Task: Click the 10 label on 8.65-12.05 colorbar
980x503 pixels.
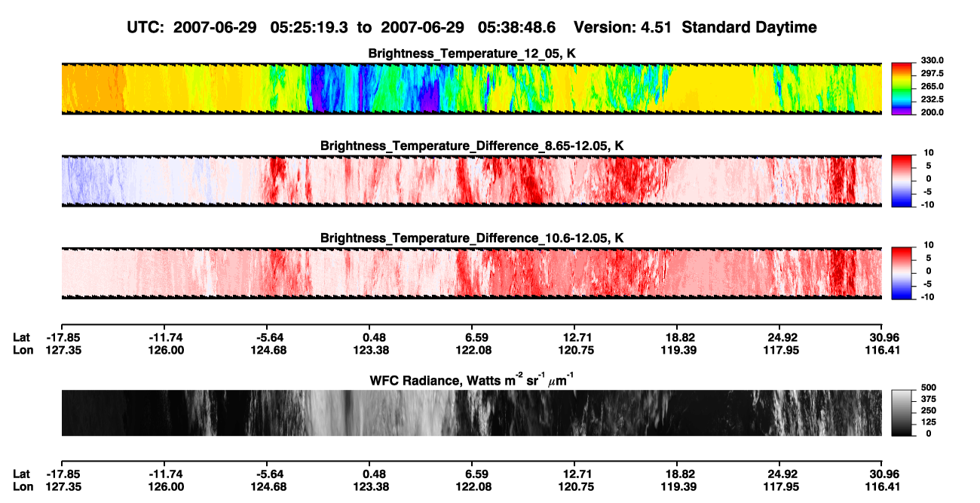Action: 928,153
